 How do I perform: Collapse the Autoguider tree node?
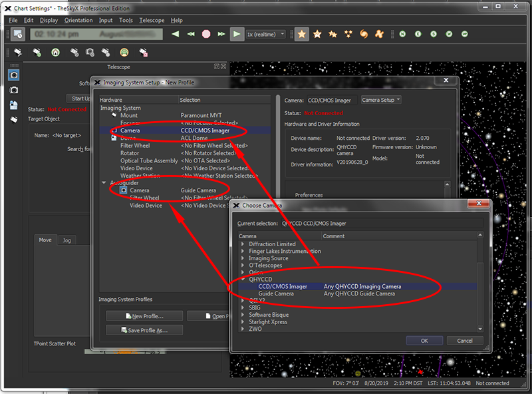(x=104, y=183)
